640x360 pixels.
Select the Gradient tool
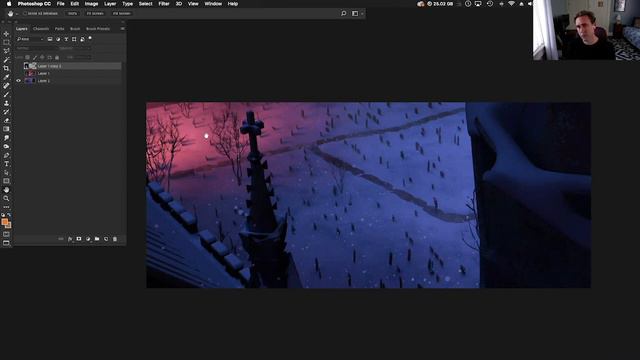[6, 129]
